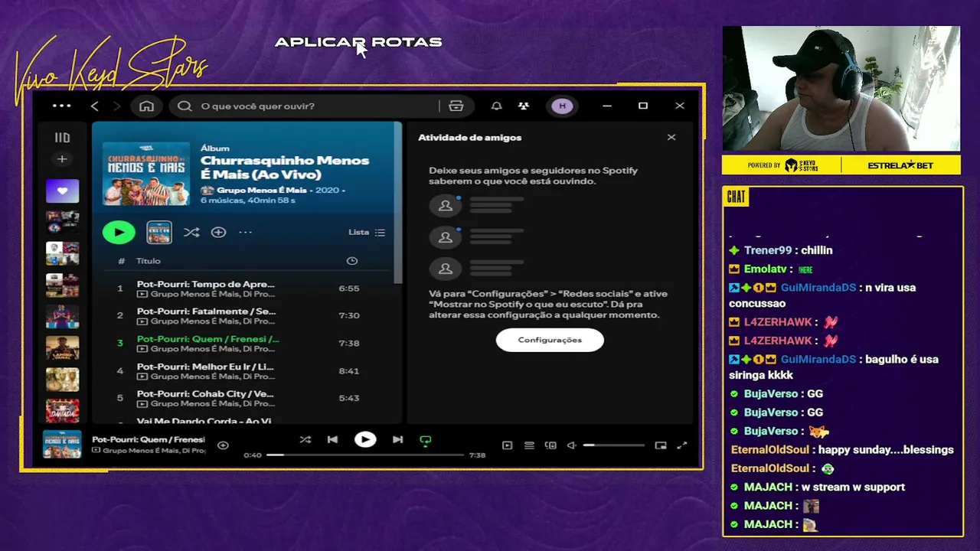This screenshot has height=551, width=980.
Task: Click the 'Título' column header
Action: pyautogui.click(x=149, y=261)
